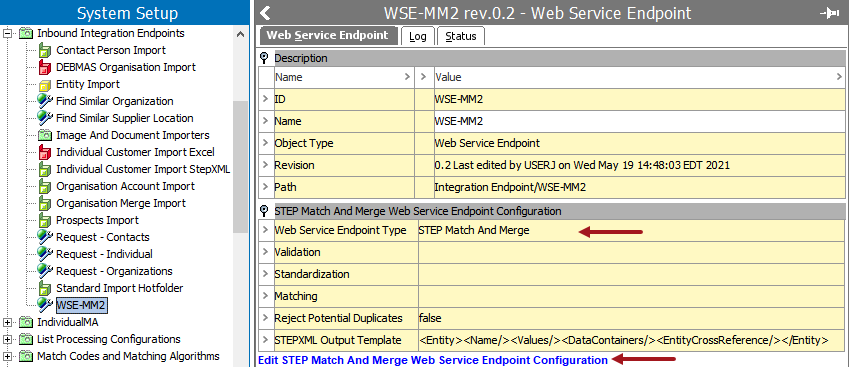
Task: Click the WSE-MM2 web service icon in tree
Action: tap(45, 305)
